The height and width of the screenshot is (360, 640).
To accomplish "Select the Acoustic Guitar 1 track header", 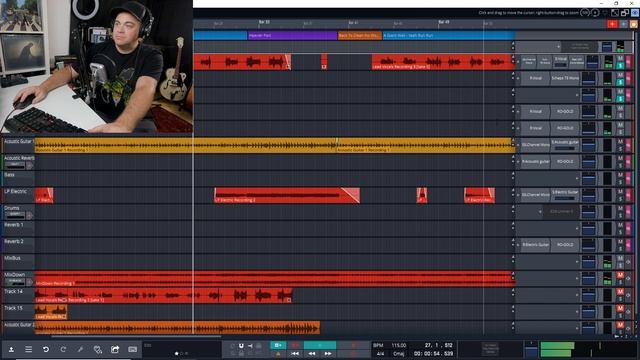I will click(18, 145).
